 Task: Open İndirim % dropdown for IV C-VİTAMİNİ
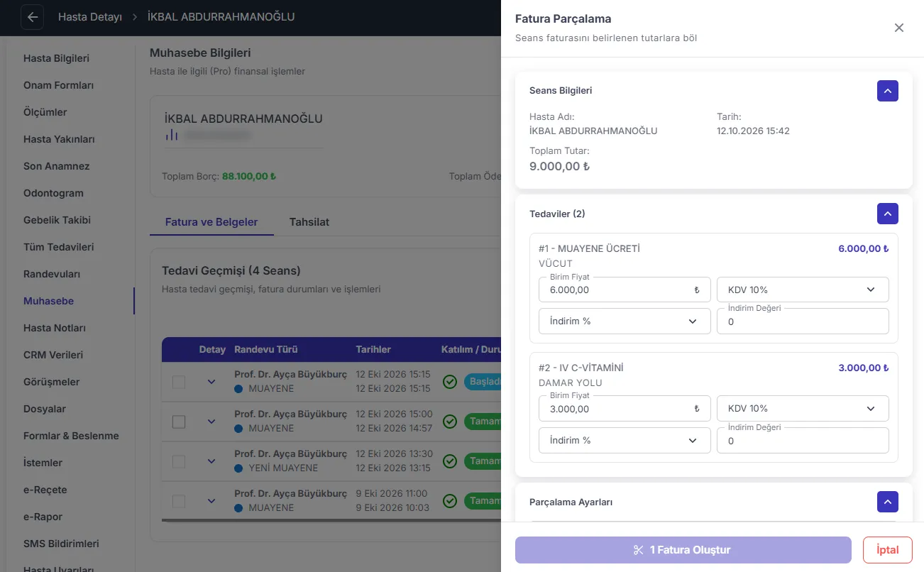pyautogui.click(x=625, y=440)
